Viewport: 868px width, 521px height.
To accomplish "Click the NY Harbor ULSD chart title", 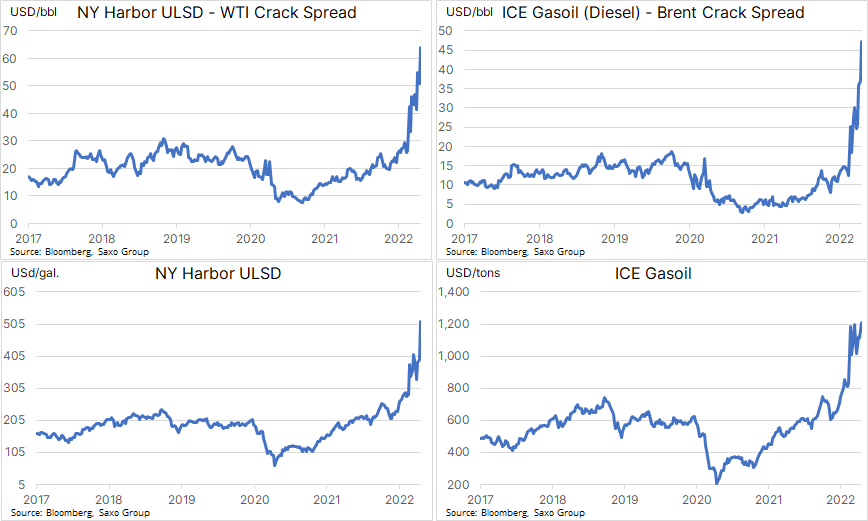I will pyautogui.click(x=218, y=274).
